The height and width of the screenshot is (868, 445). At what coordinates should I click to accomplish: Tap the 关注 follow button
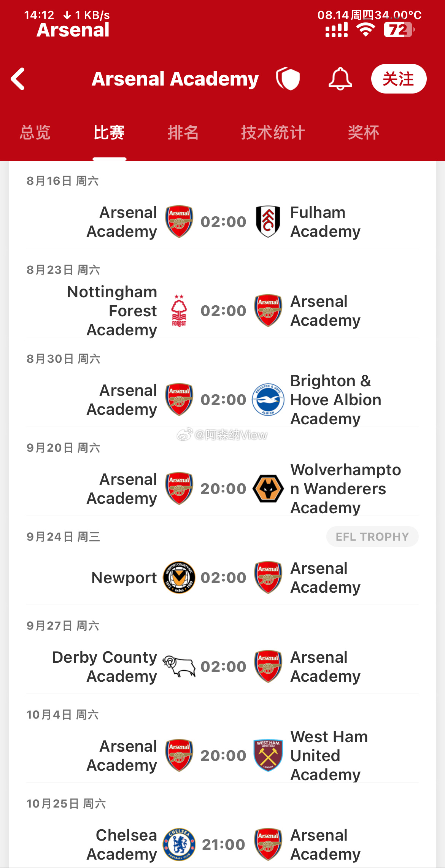pos(399,79)
